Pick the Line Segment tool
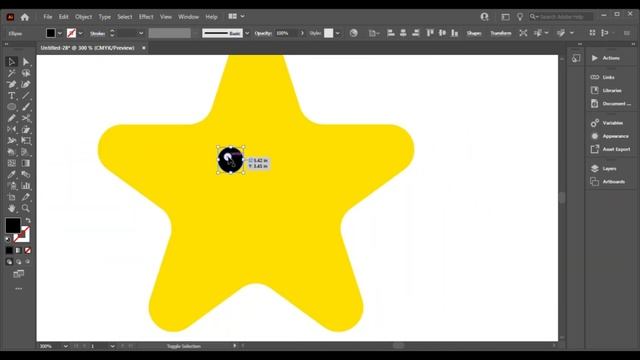The image size is (640, 360). pyautogui.click(x=26, y=96)
